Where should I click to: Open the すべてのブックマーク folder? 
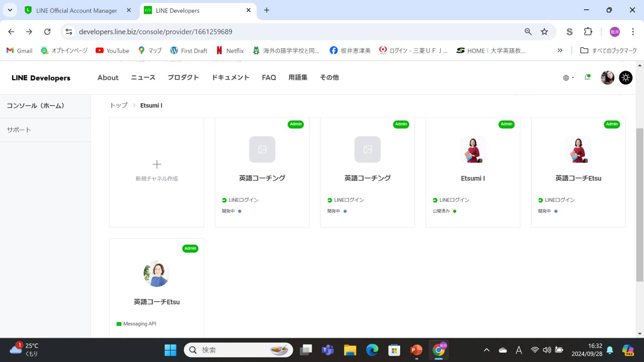point(609,51)
